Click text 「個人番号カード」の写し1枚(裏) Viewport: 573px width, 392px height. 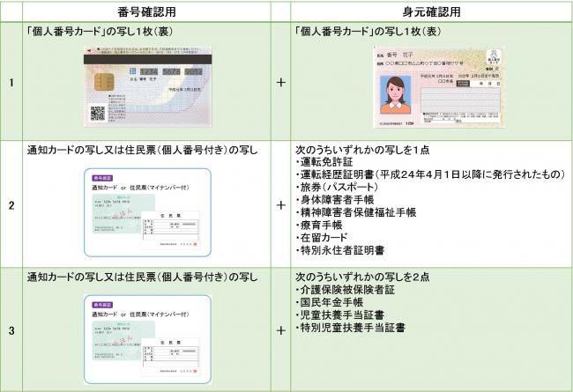coord(99,32)
